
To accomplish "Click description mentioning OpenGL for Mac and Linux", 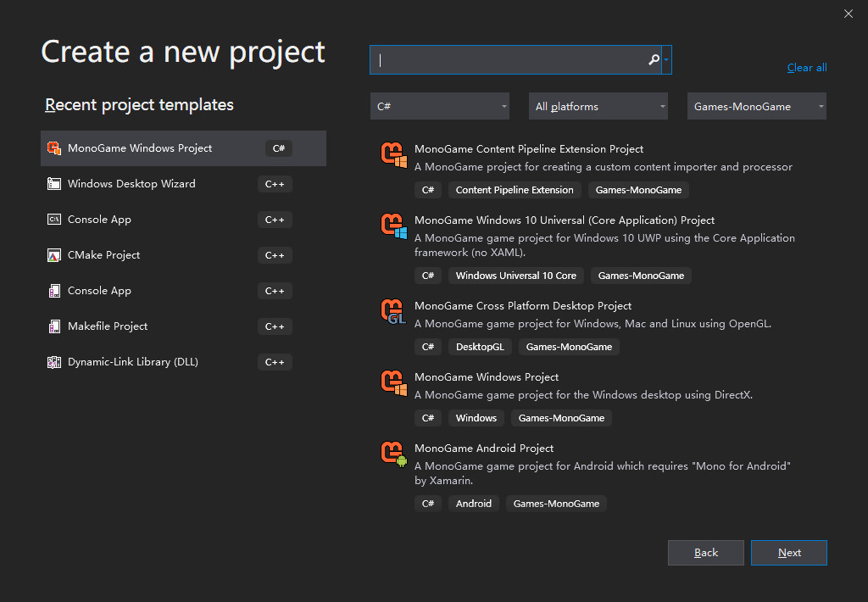I will [x=593, y=323].
